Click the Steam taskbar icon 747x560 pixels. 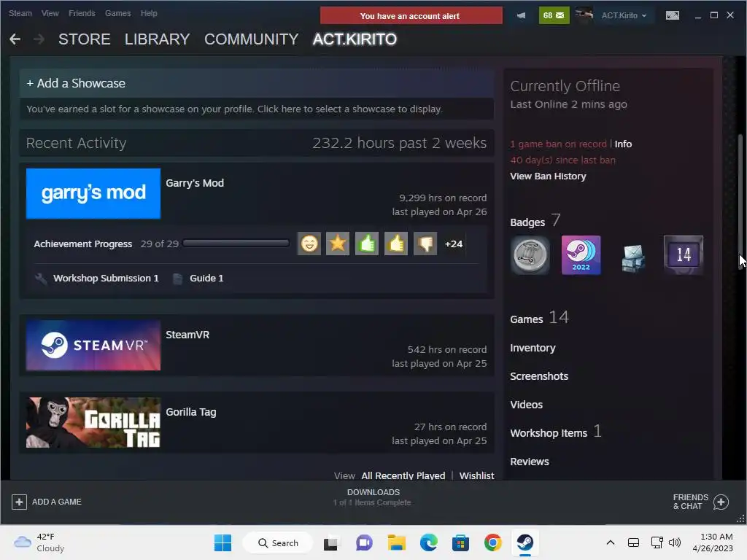pyautogui.click(x=525, y=542)
